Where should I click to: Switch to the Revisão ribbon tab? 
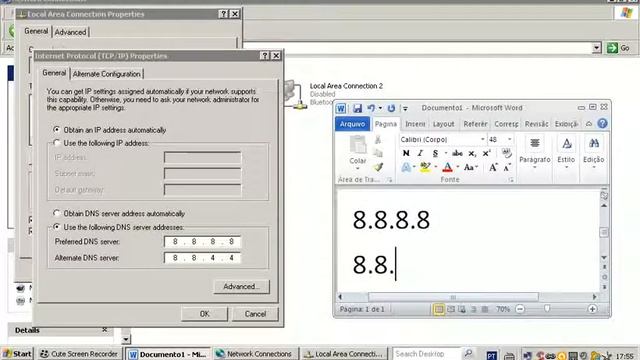click(536, 124)
